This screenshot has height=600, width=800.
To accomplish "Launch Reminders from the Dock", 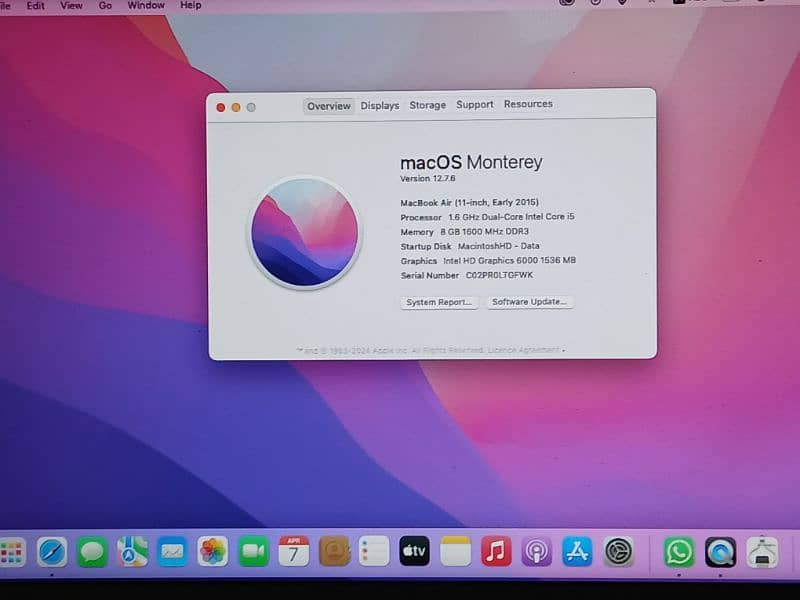I will point(374,551).
